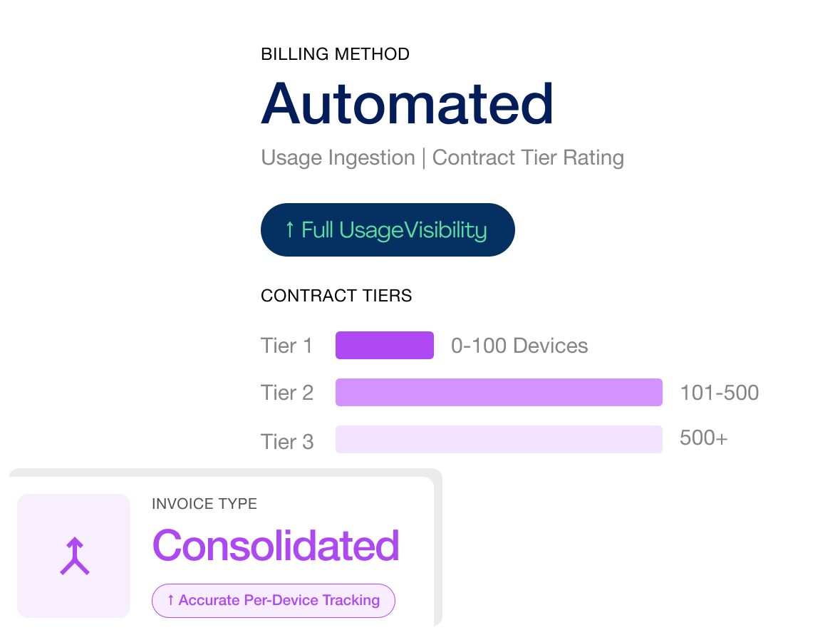Click the Tier 1 purple bar
The image size is (840, 635).
tap(385, 346)
